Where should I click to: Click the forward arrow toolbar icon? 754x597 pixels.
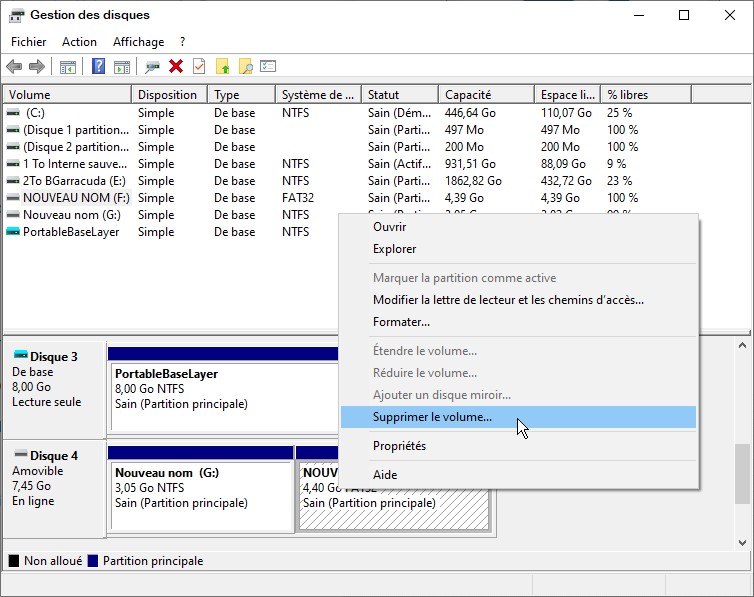coord(37,67)
